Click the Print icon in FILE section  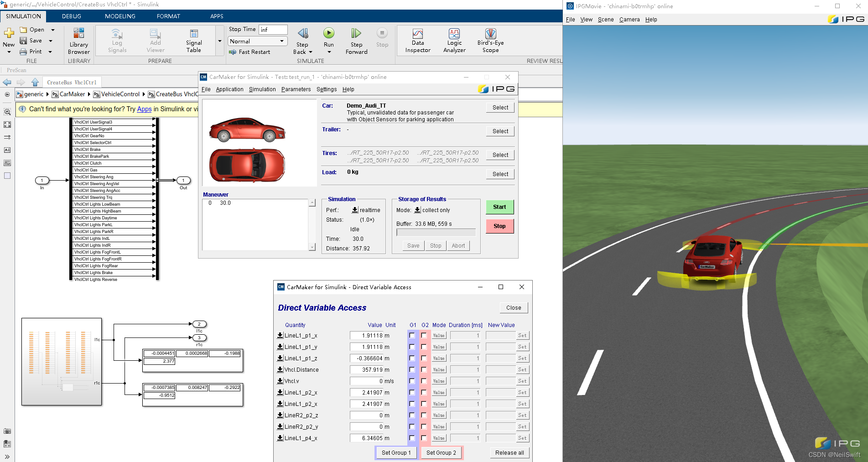tap(23, 52)
